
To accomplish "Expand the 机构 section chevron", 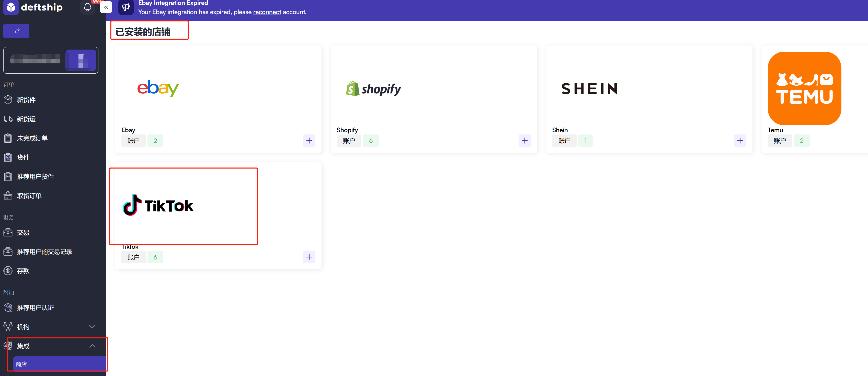I will coord(92,327).
